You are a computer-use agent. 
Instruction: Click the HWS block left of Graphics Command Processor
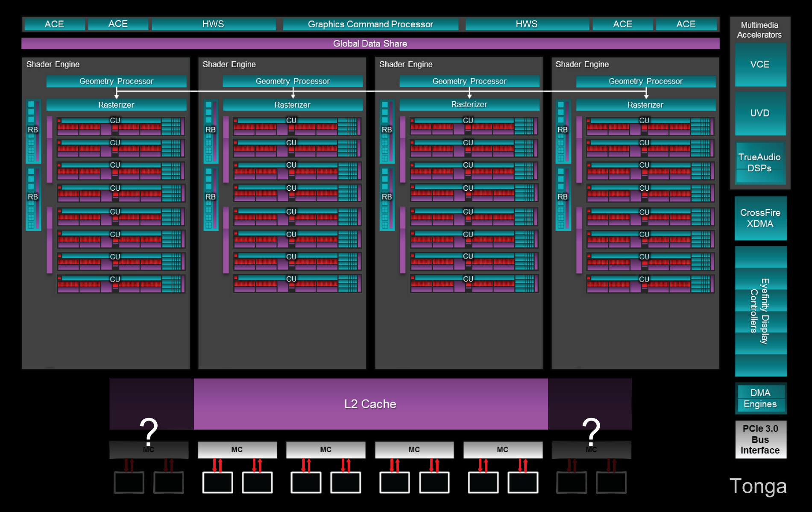tap(214, 24)
